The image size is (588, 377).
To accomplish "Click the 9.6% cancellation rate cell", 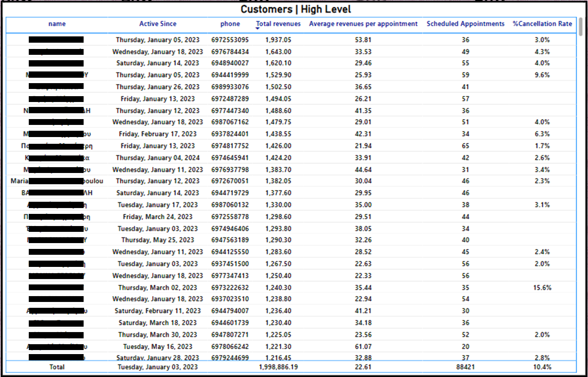I will tap(542, 75).
